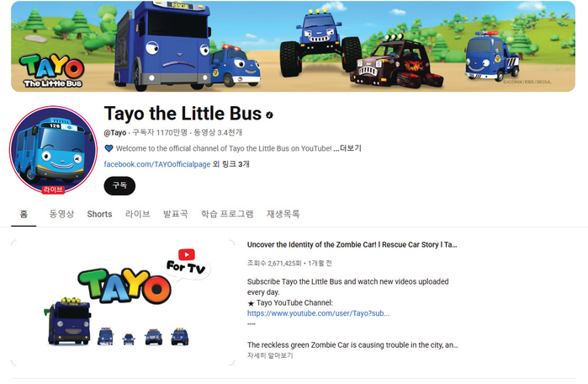
Task: Play the featured Tayo For TV video thumbnail
Action: 123,302
